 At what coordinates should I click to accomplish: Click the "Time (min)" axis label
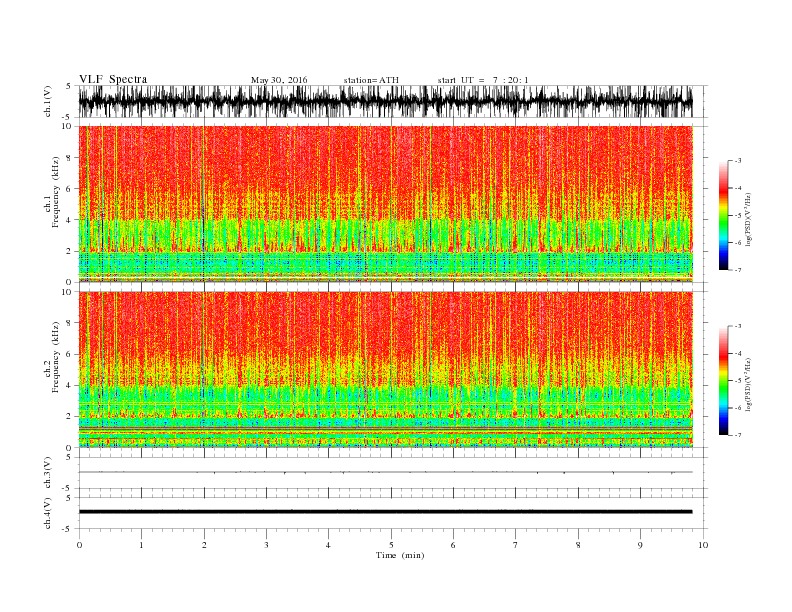400,555
